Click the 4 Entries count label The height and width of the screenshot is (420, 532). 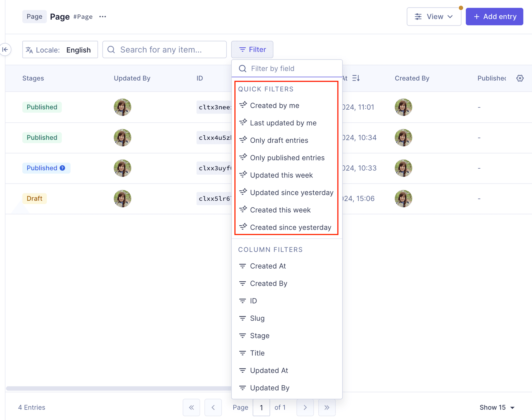[32, 407]
